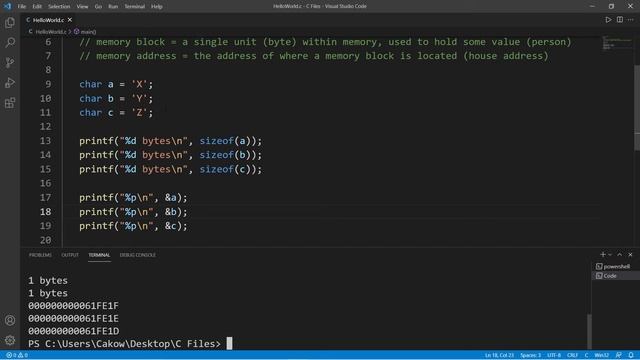The height and width of the screenshot is (360, 640).
Task: Open the Go menu
Action: click(x=98, y=6)
